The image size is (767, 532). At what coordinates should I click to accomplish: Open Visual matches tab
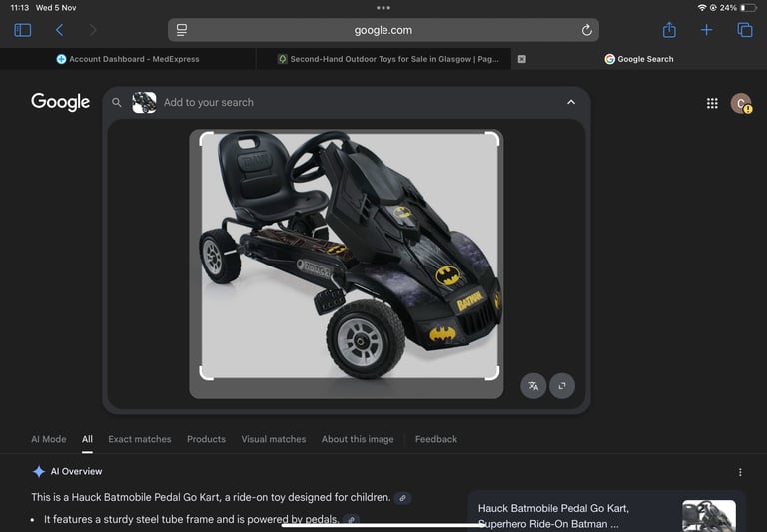click(273, 439)
